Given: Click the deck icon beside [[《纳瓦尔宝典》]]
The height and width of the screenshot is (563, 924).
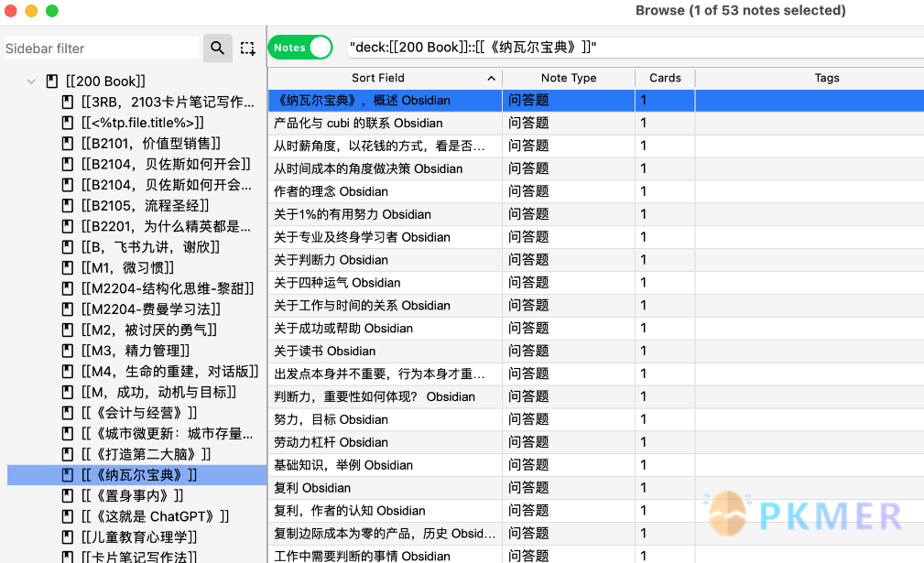Looking at the screenshot, I should pyautogui.click(x=68, y=475).
